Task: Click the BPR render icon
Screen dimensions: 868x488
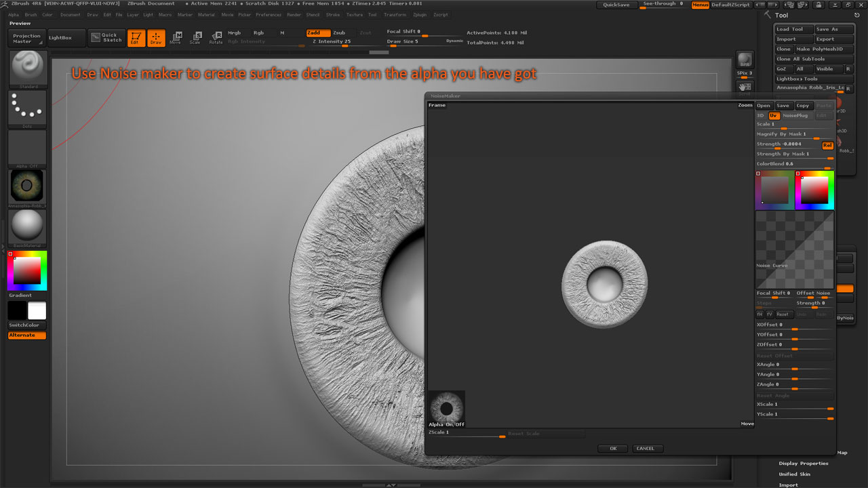Action: pos(745,60)
